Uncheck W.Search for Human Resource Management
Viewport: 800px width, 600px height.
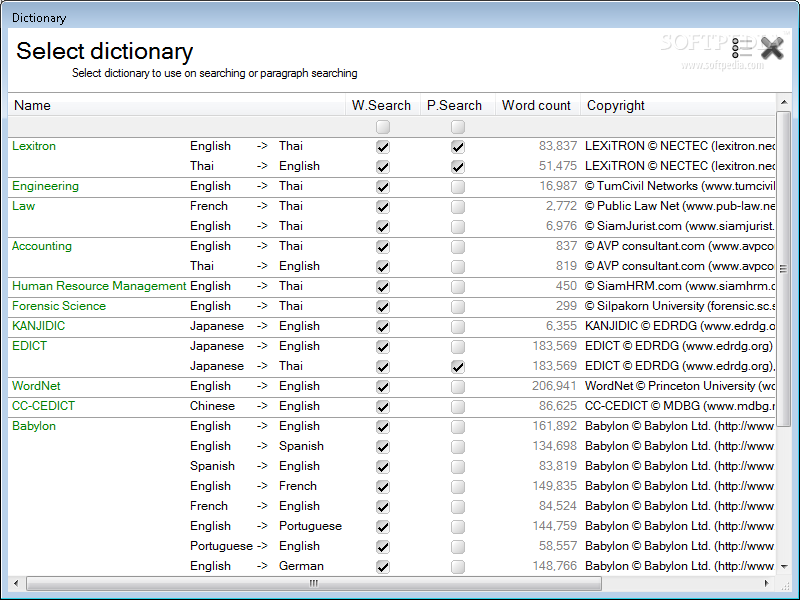pos(383,287)
